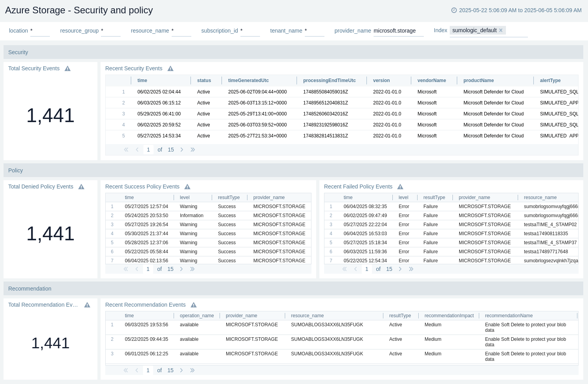Go to previous page in Recent Recommendation Events
Image resolution: width=588 pixels, height=384 pixels.
[137, 370]
